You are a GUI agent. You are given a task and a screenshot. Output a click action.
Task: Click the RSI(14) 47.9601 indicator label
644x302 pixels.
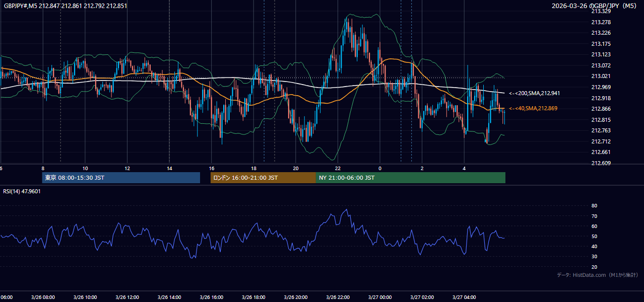22,191
